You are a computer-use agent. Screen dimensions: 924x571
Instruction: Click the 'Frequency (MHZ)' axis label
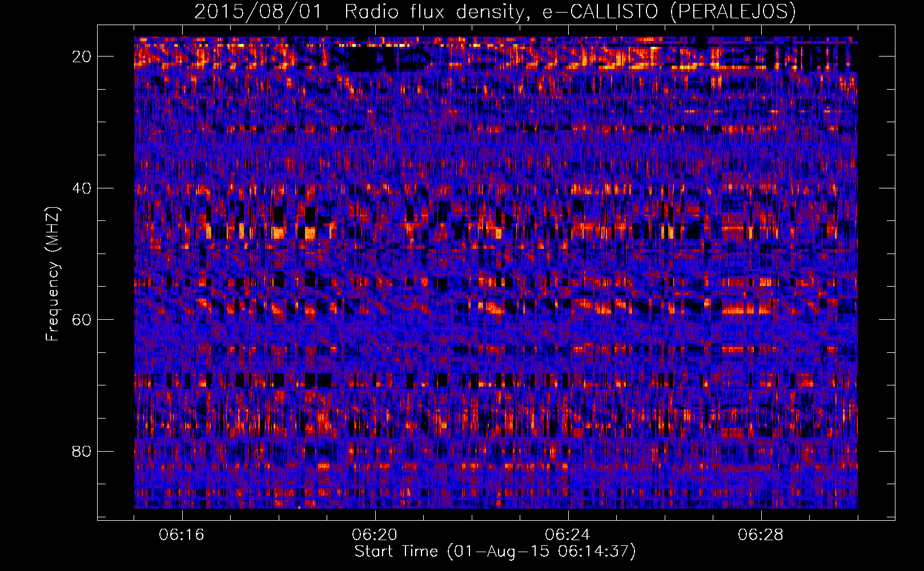pyautogui.click(x=53, y=274)
